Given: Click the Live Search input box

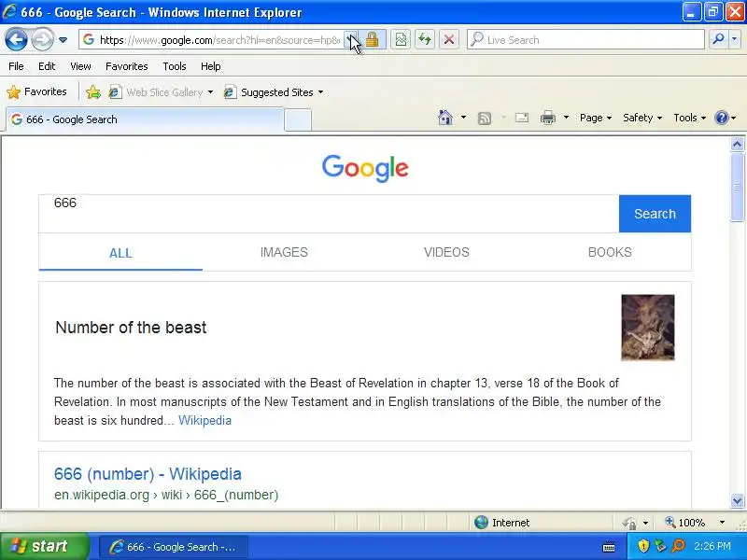Looking at the screenshot, I should click(x=586, y=39).
